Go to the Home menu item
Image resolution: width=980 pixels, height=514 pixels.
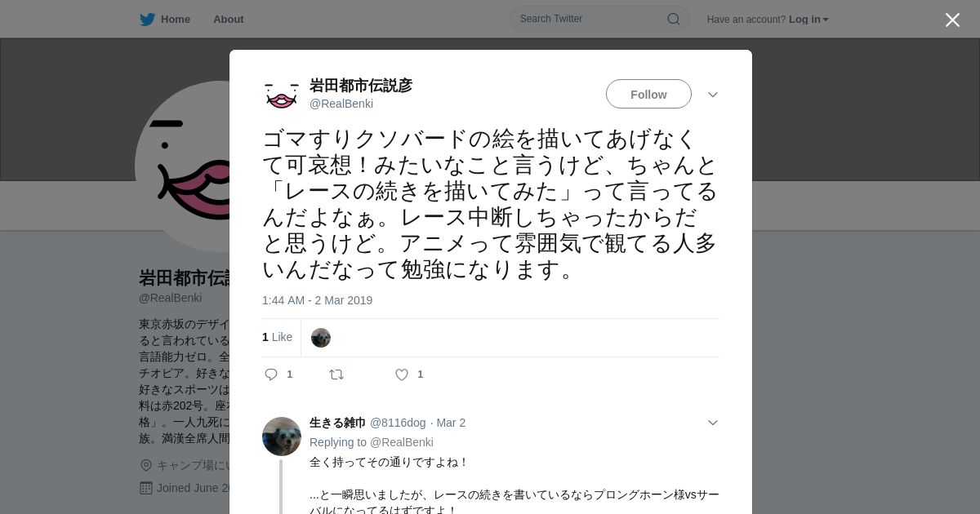coord(176,20)
